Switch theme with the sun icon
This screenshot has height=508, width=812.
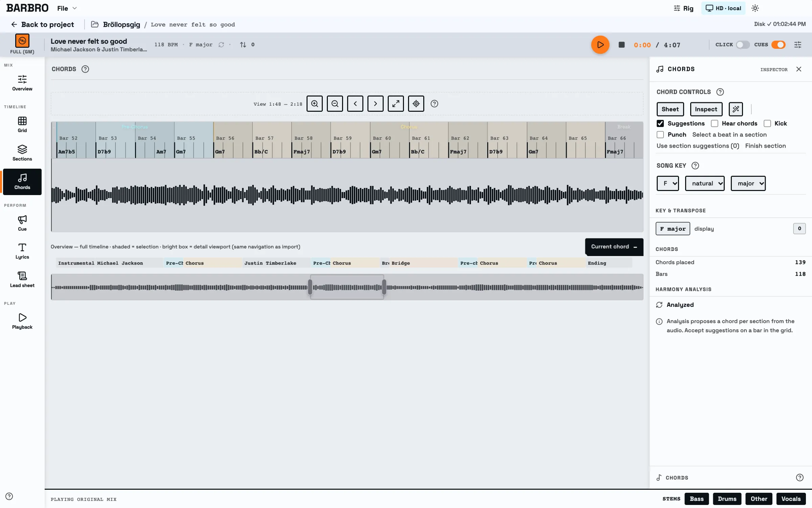755,8
